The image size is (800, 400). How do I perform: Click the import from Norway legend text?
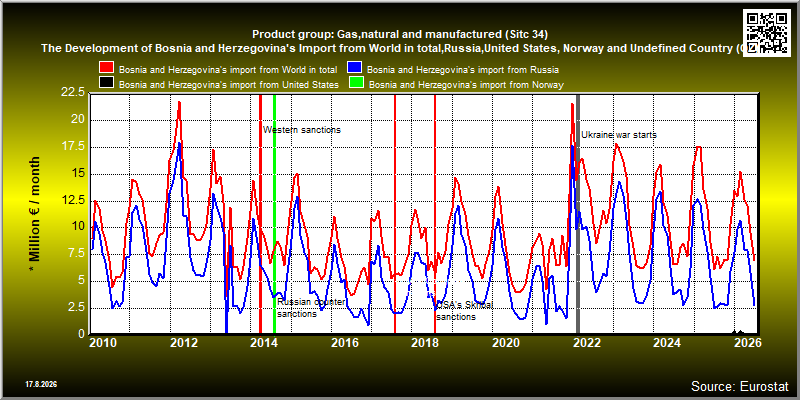click(x=466, y=85)
